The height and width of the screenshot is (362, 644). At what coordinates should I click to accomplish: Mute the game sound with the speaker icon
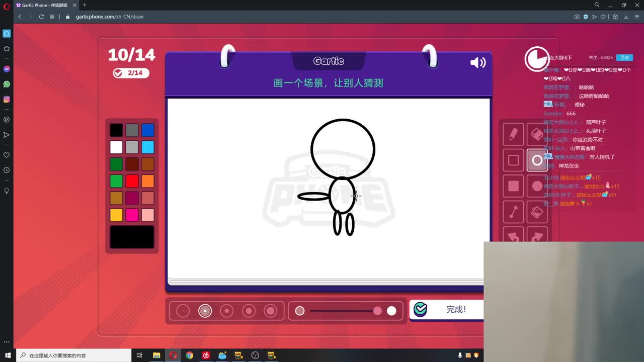(477, 62)
